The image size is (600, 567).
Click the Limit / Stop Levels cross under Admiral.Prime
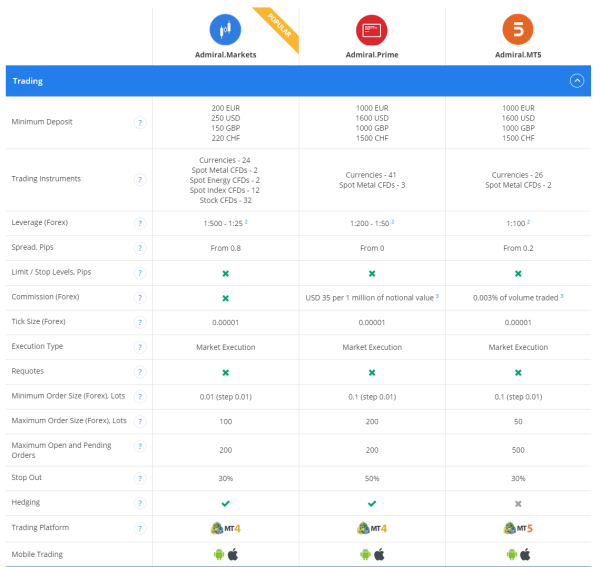tap(372, 274)
